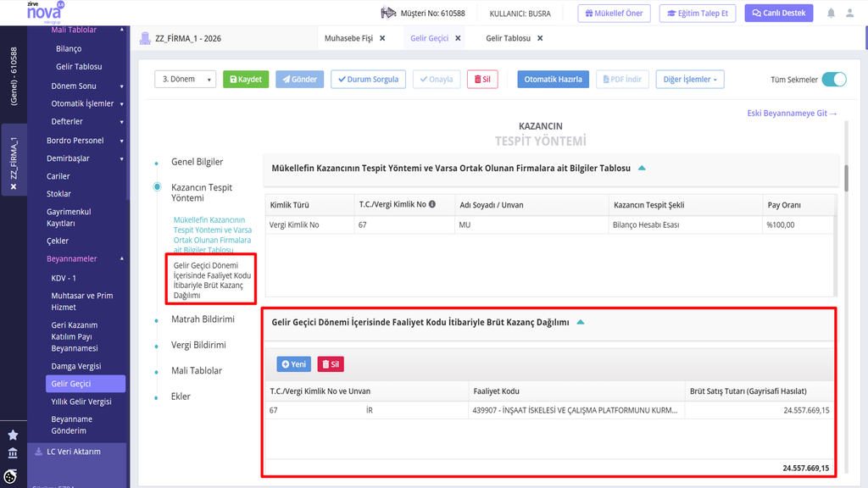This screenshot has width=868, height=488.
Task: Open Yıllık Gelir Vergisi from sidebar
Action: (81, 402)
